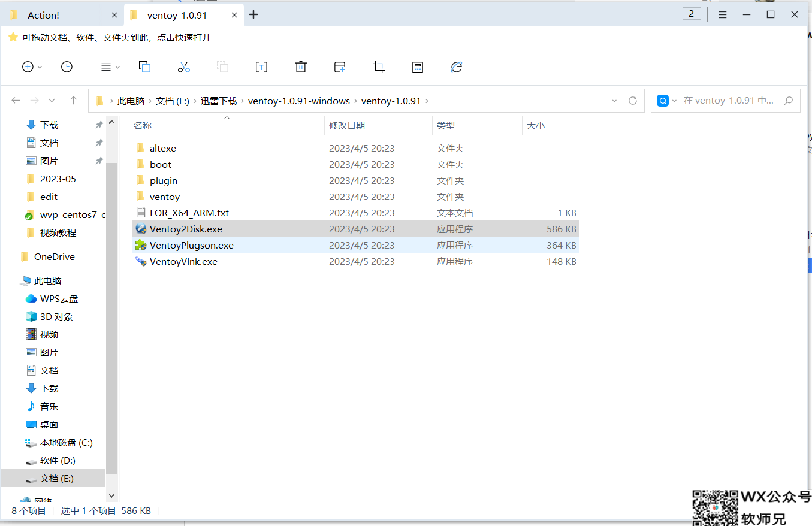812x526 pixels.
Task: Click the refresh icon in address bar
Action: click(632, 101)
